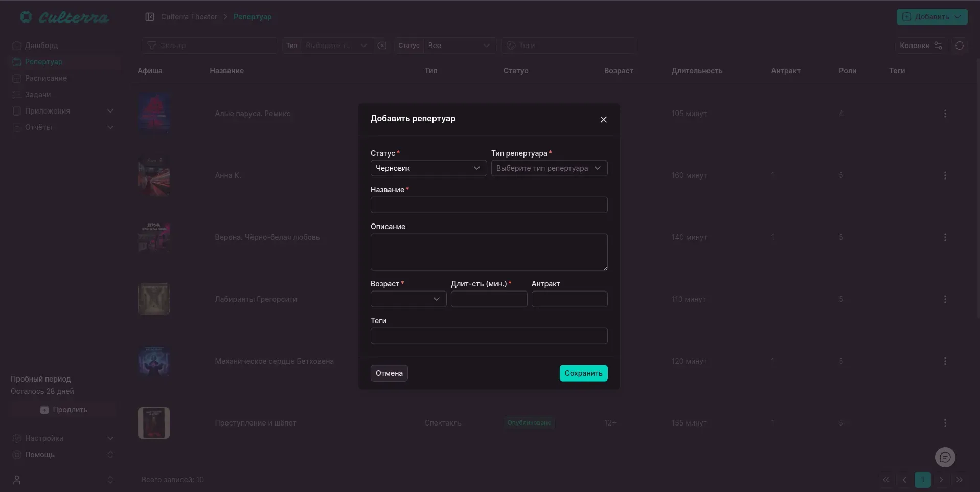Go to first page pagination icon

[886, 480]
